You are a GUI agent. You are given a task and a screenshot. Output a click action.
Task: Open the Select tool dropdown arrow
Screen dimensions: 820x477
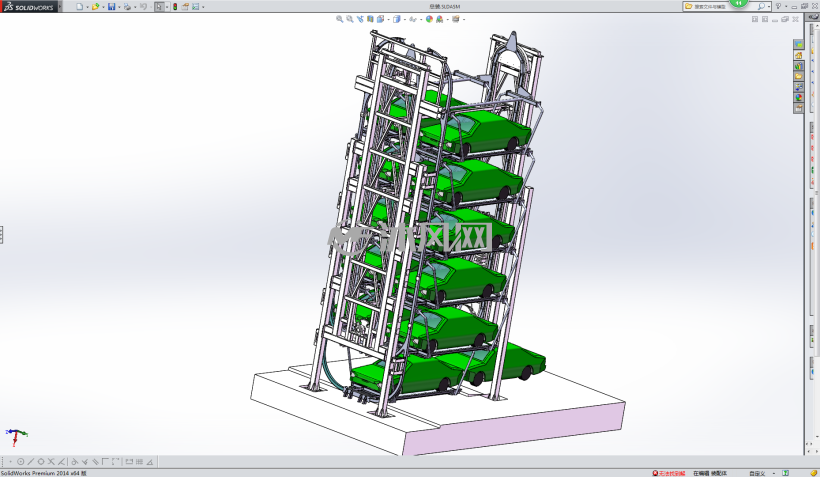167,7
